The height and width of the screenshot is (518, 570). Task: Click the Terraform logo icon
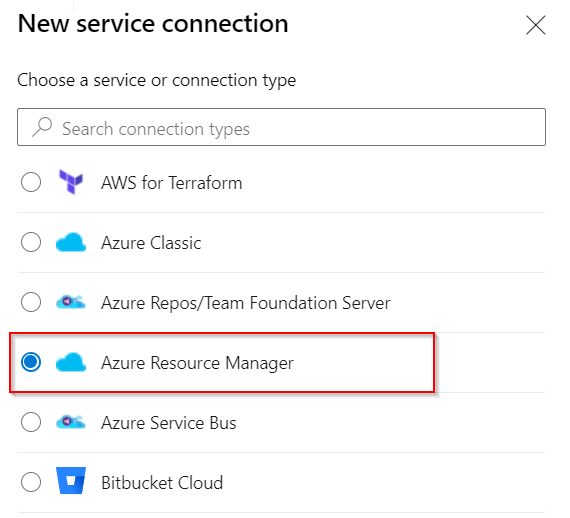[x=71, y=182]
